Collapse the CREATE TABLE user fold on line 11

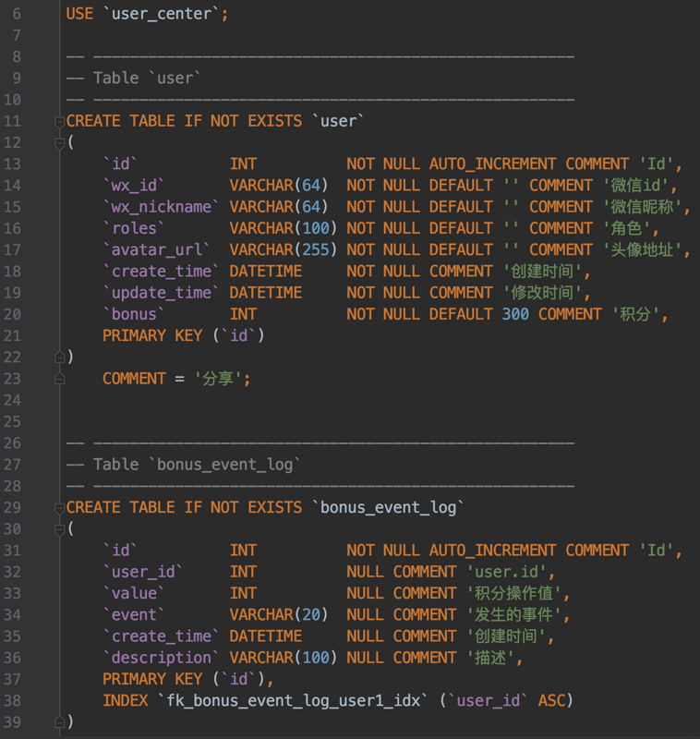(59, 121)
